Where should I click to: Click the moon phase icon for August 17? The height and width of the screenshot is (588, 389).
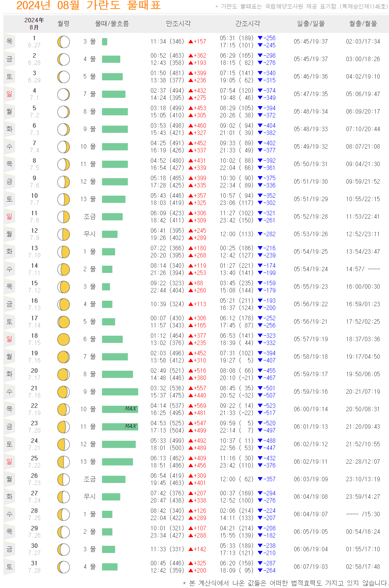click(64, 322)
